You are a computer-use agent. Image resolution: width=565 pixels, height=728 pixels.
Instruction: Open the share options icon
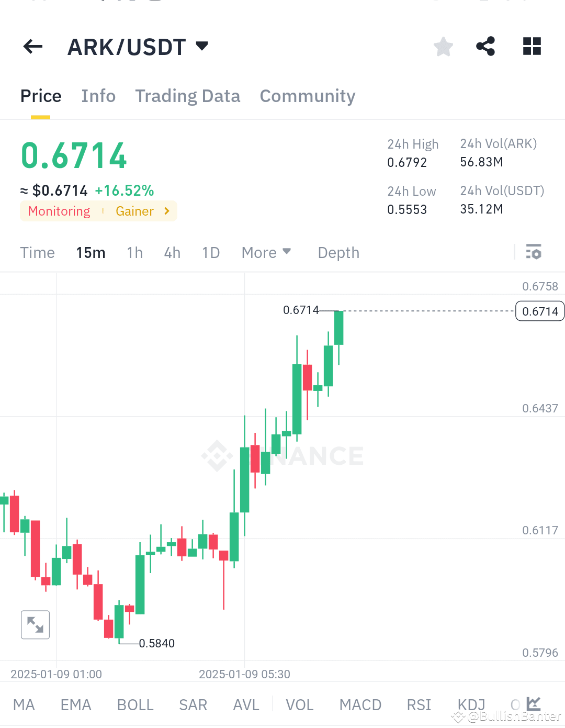click(x=485, y=47)
